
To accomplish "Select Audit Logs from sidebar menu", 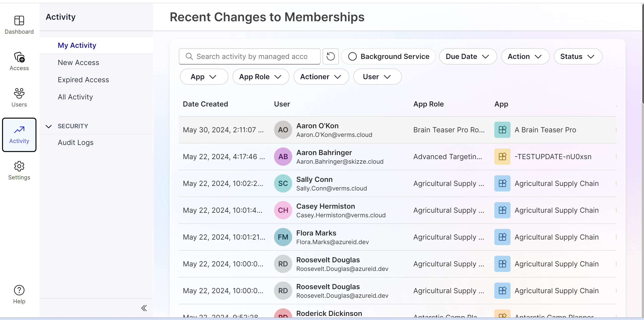I will tap(75, 142).
